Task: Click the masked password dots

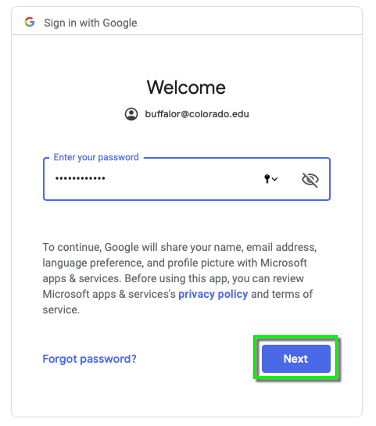Action: pos(80,179)
